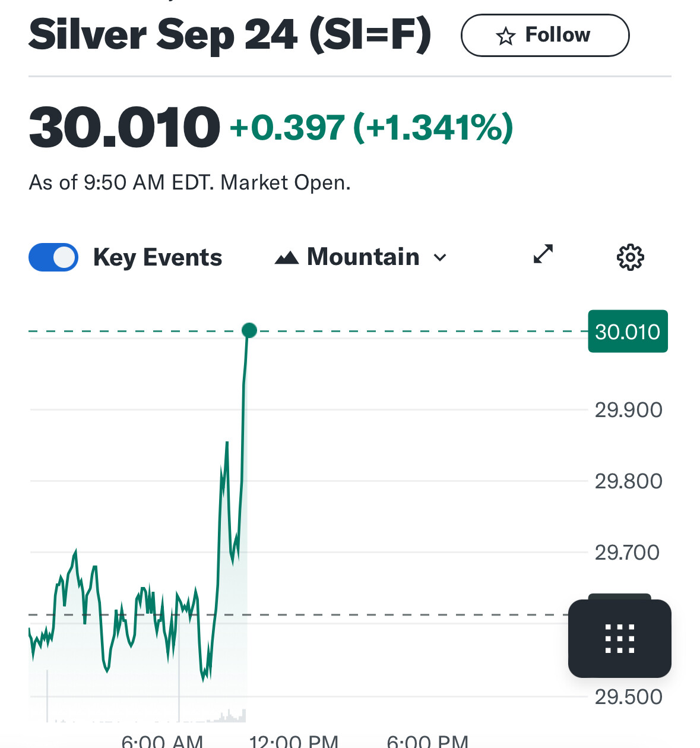Open the Mountain chart type dropdown
The image size is (700, 748).
[360, 257]
